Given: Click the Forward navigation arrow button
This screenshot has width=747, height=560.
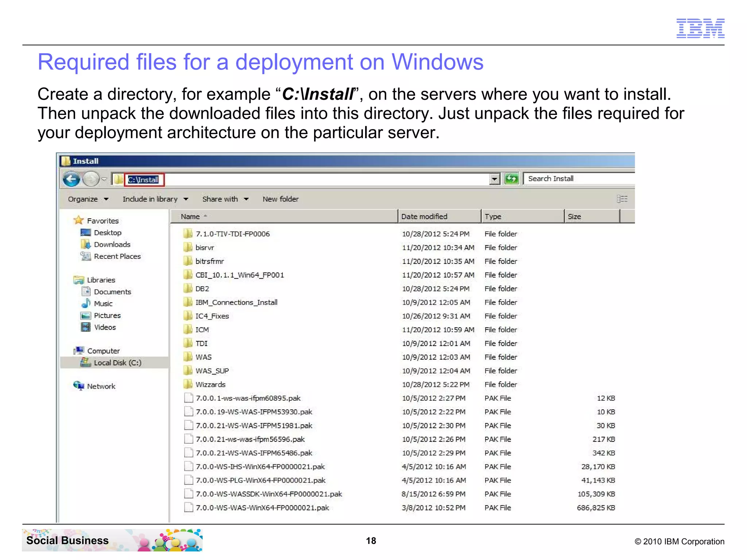Looking at the screenshot, I should pyautogui.click(x=90, y=179).
